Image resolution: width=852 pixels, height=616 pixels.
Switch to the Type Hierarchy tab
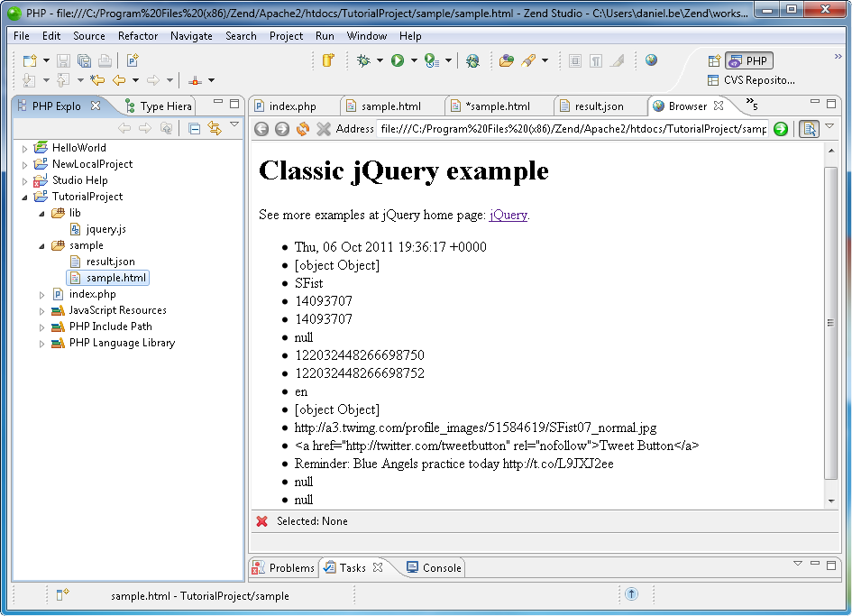click(158, 106)
